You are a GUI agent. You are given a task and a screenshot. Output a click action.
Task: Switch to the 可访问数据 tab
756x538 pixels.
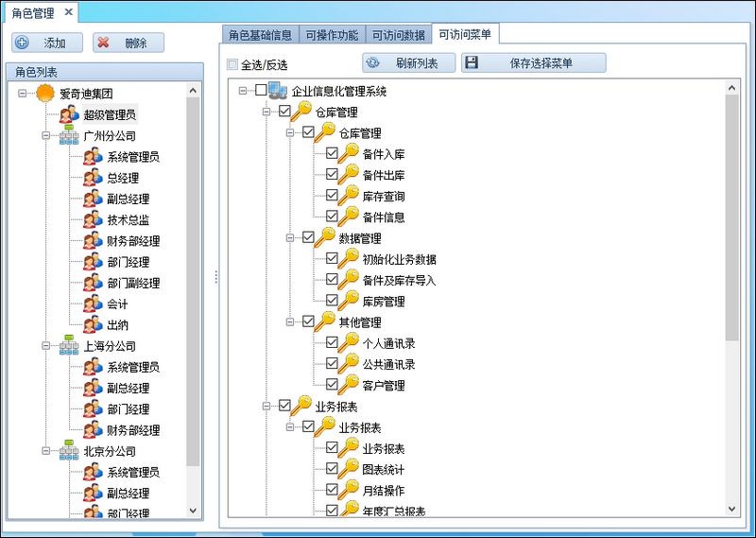[399, 35]
